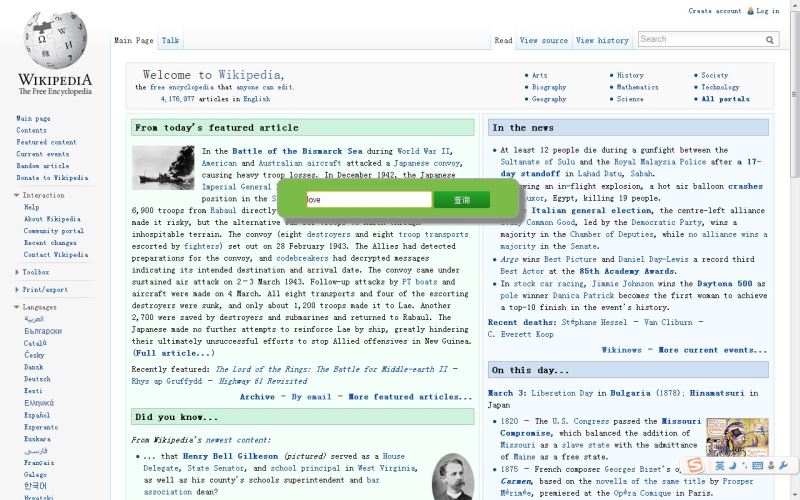Click the popup text field containing 'love'
800x500 pixels.
[x=369, y=199]
